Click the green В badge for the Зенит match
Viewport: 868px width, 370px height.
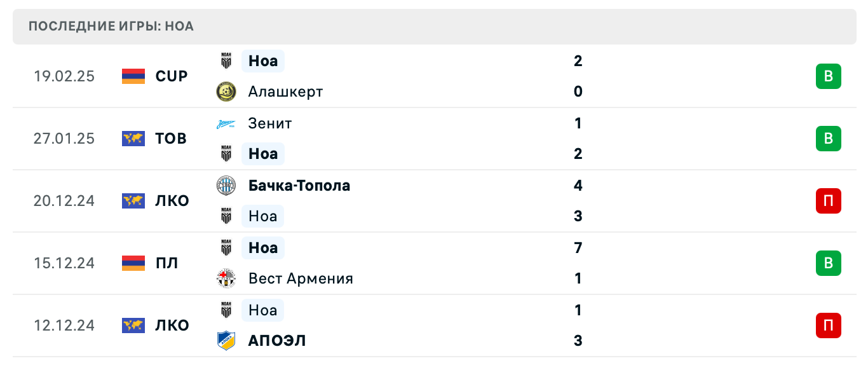(x=828, y=139)
